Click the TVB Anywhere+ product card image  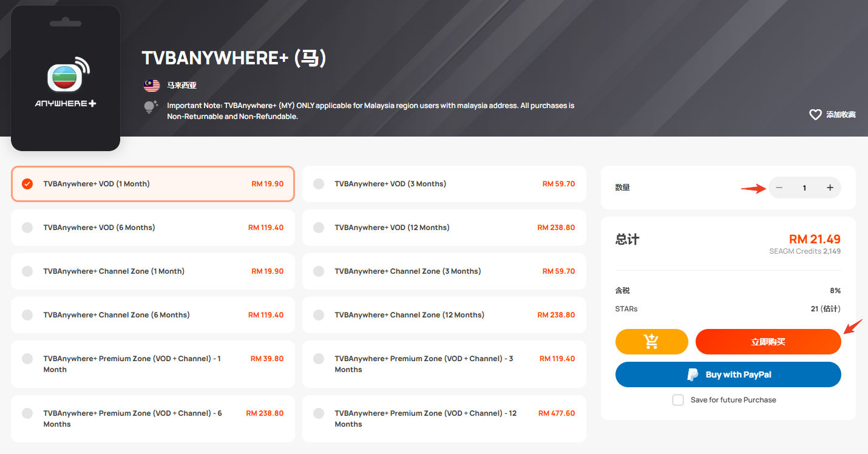point(66,78)
